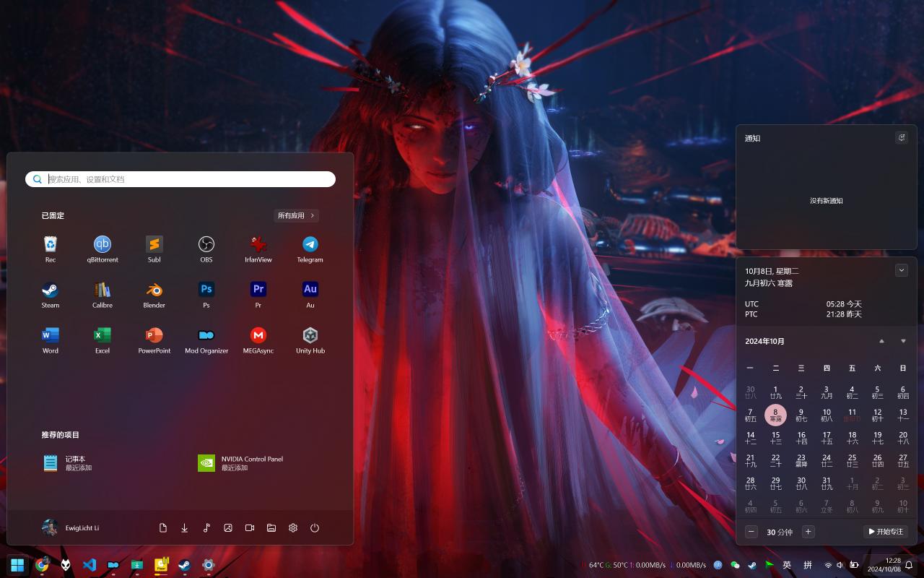Expand 所有应用 all apps list

pos(297,215)
